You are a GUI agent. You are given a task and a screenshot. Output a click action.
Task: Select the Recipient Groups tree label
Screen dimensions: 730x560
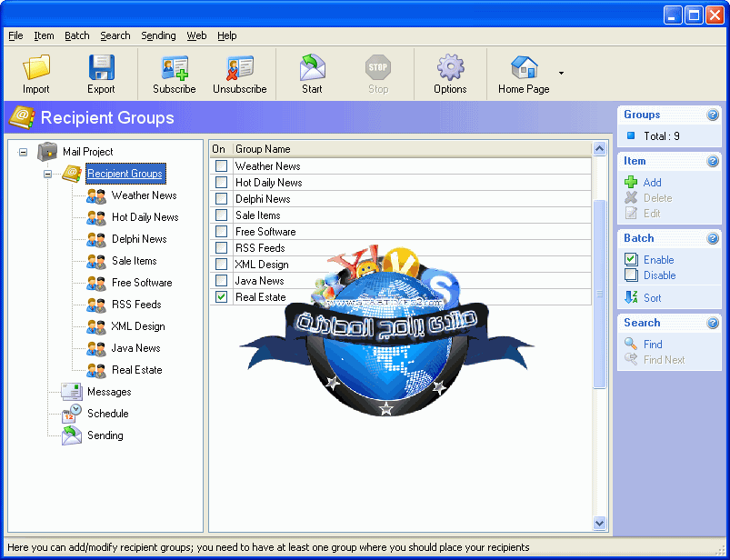pyautogui.click(x=125, y=174)
